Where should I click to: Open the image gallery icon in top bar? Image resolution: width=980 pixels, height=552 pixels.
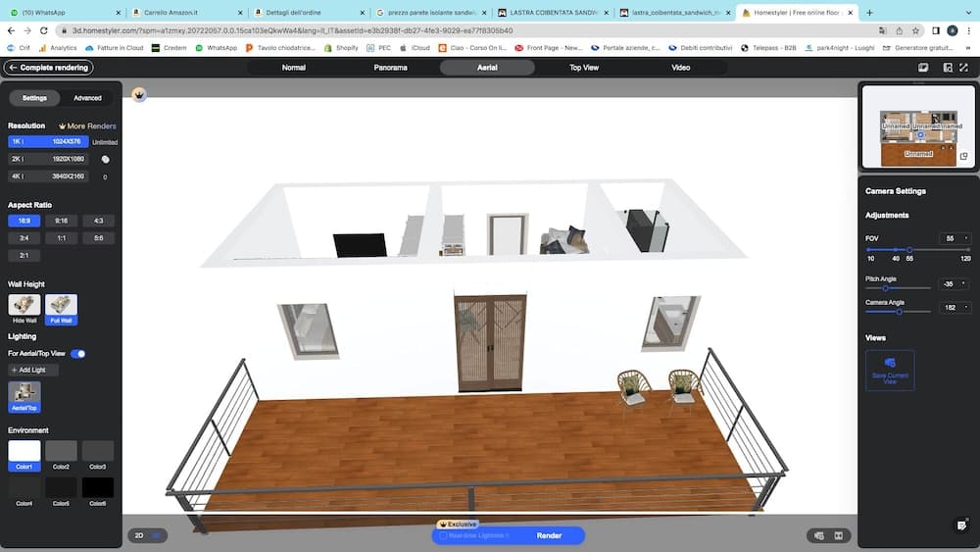click(x=923, y=68)
